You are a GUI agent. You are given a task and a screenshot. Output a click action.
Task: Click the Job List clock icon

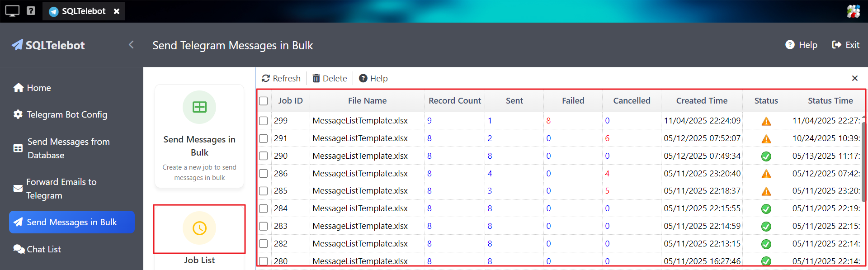coord(199,228)
